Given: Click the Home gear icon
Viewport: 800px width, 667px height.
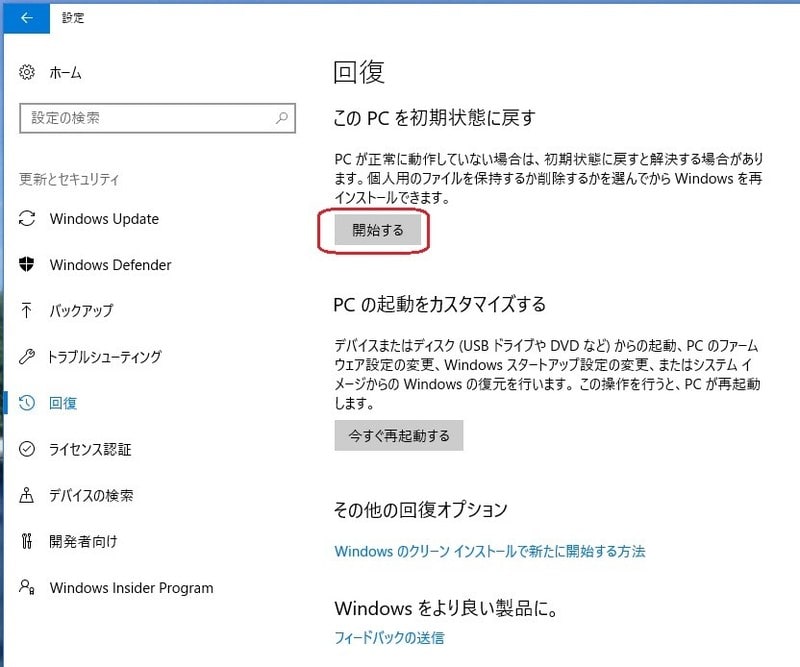Looking at the screenshot, I should click(27, 72).
